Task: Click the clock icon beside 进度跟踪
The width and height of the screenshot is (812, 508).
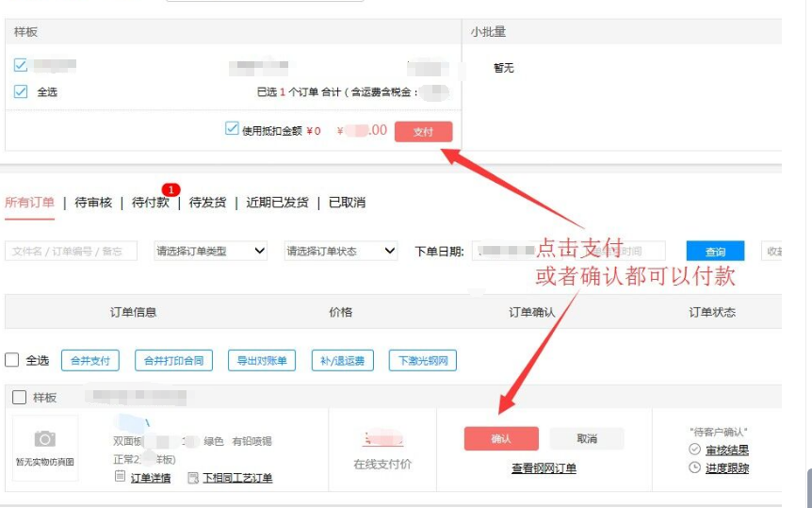Action: point(695,467)
